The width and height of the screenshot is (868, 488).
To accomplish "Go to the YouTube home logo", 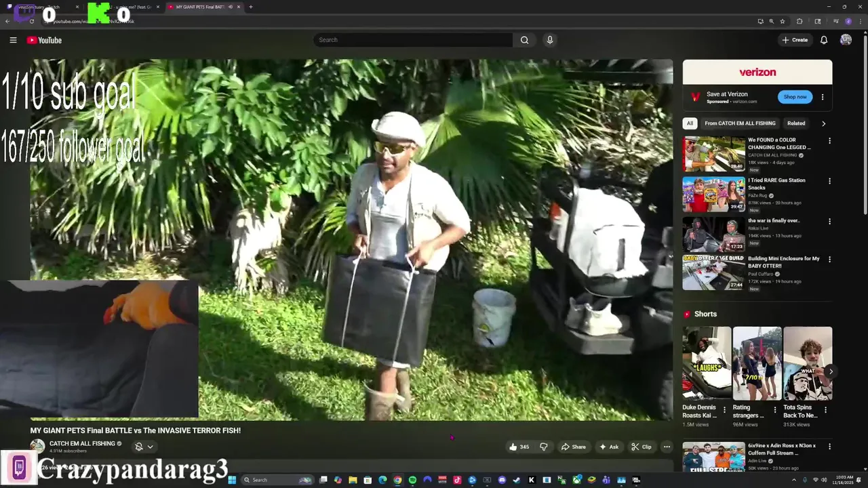I will [44, 40].
